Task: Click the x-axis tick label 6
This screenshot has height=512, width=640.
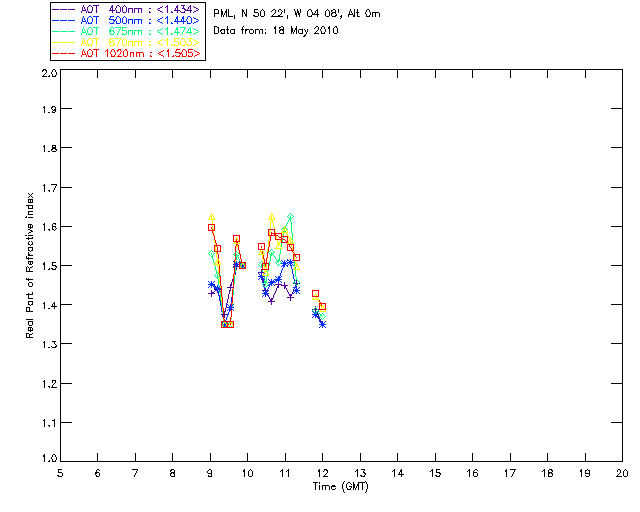Action: coord(97,473)
